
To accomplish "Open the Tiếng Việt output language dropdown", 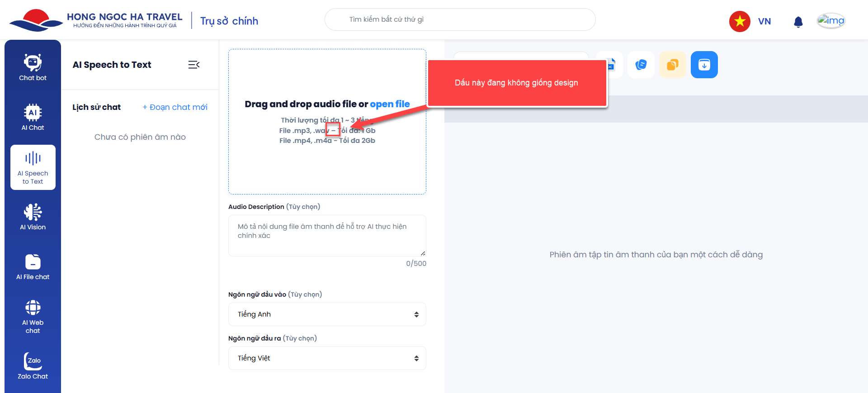I will tap(327, 358).
